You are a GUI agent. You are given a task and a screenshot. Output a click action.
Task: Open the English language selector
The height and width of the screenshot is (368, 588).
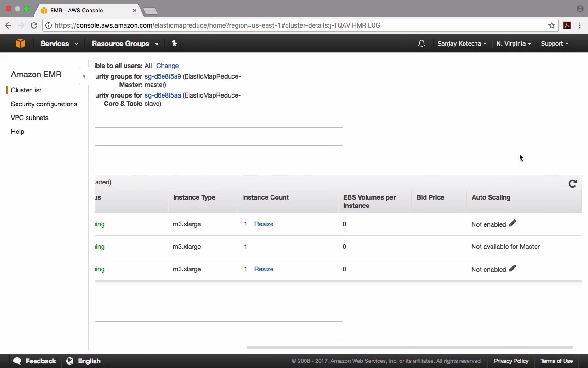click(83, 361)
